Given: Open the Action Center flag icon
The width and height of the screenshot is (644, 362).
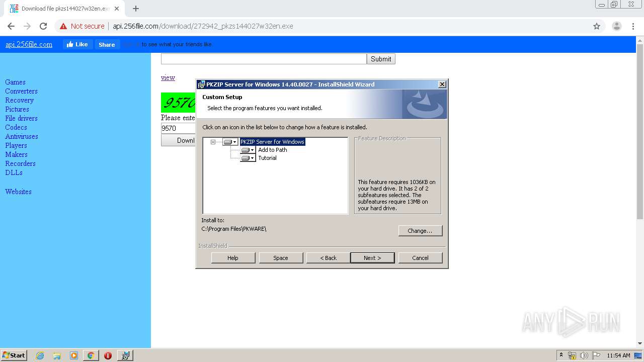Looking at the screenshot, I should point(596,355).
